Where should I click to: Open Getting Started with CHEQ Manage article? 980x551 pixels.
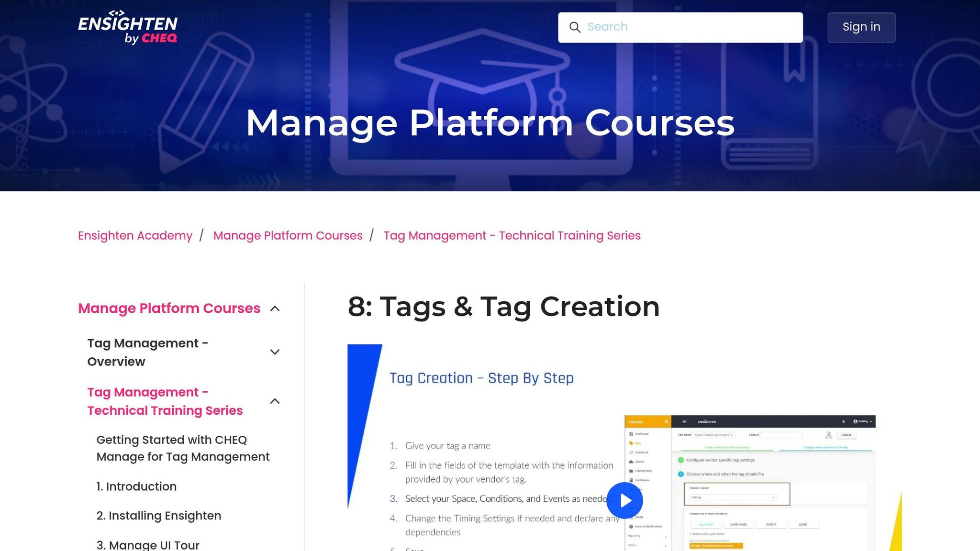coord(183,448)
